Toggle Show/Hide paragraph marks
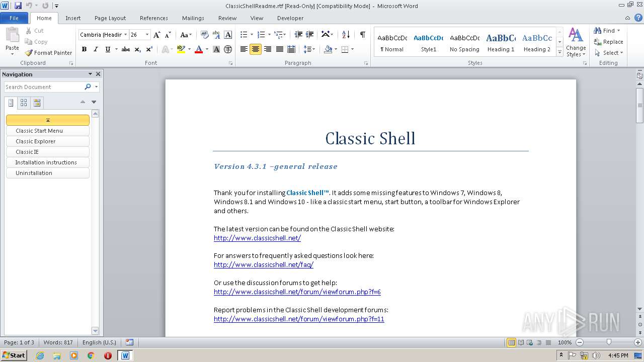This screenshot has width=644, height=362. click(362, 35)
